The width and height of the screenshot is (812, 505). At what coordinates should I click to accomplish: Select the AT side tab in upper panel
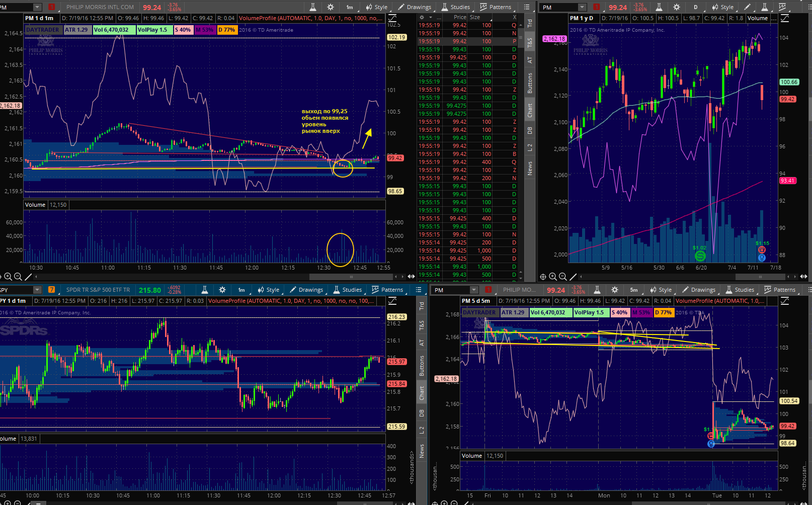[x=530, y=60]
